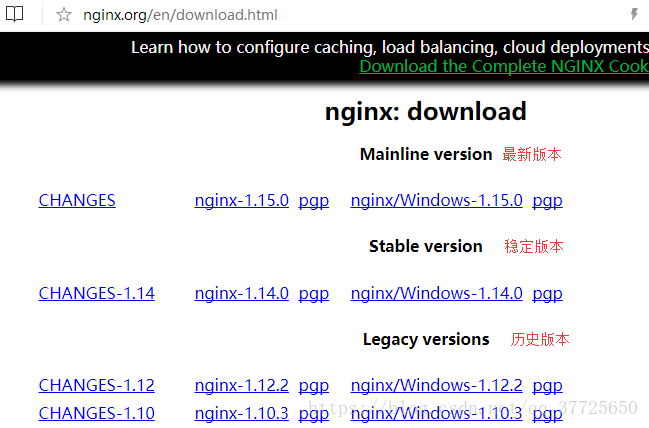The width and height of the screenshot is (649, 428).
Task: Open reading view book icon
Action: [14, 14]
